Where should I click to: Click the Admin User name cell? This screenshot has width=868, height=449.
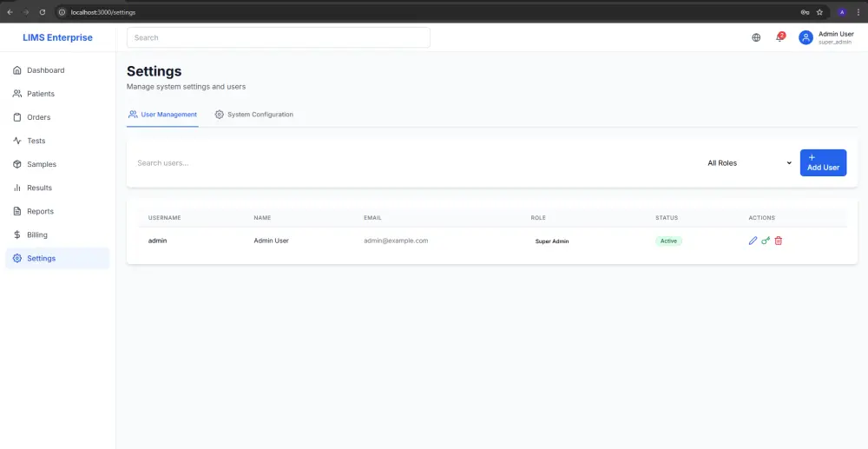click(x=271, y=241)
